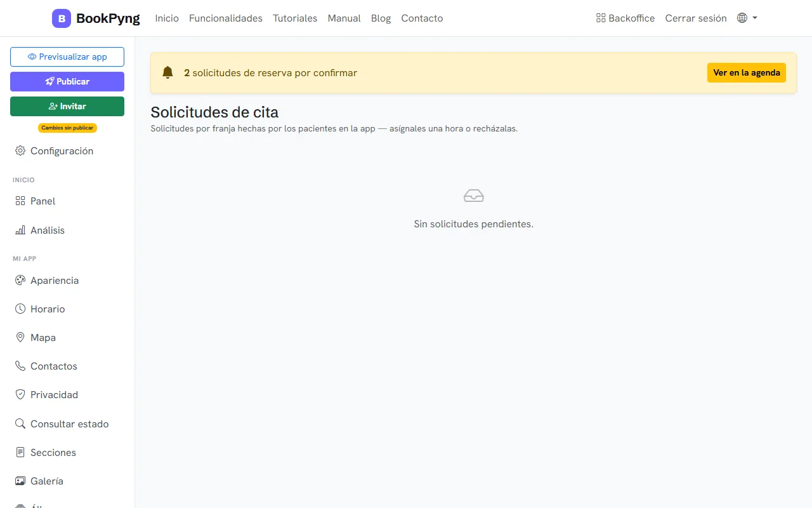812x508 pixels.
Task: Go to Funcionalidades in the top nav
Action: 226,18
